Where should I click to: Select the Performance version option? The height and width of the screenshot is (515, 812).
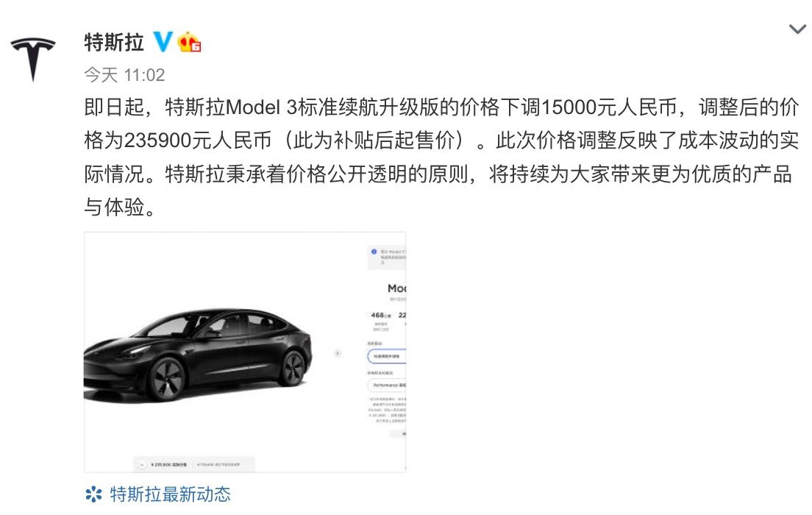(387, 386)
